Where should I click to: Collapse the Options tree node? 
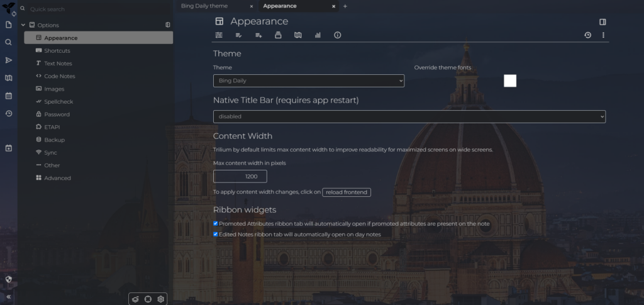pos(23,25)
